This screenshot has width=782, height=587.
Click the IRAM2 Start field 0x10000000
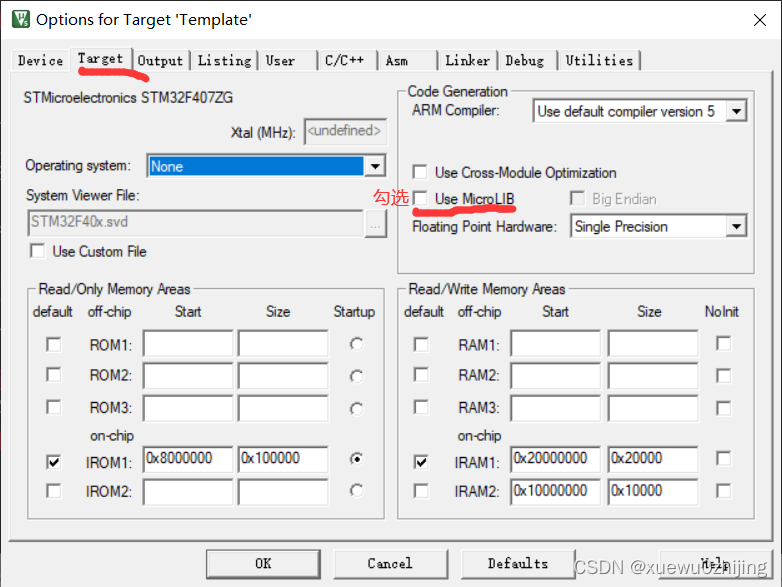click(x=555, y=492)
